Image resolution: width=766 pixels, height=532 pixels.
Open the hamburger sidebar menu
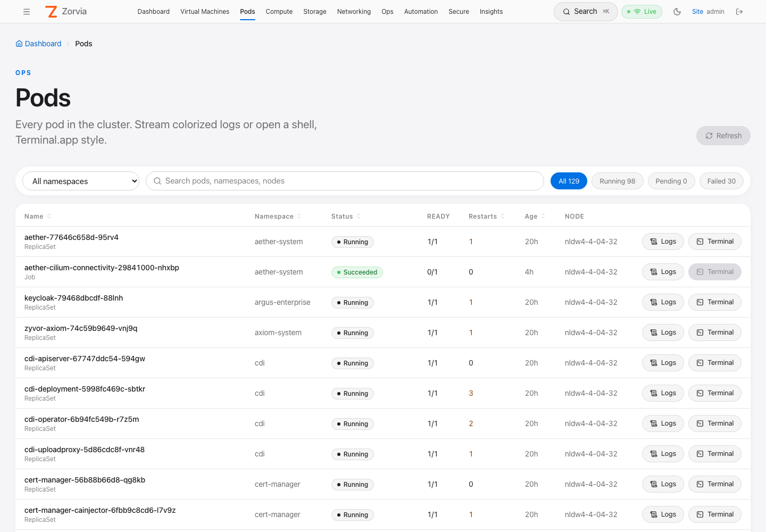click(27, 12)
